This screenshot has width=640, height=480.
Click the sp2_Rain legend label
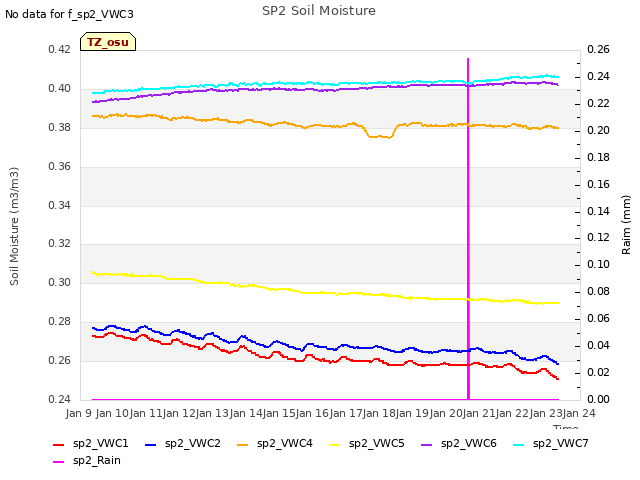[x=97, y=460]
